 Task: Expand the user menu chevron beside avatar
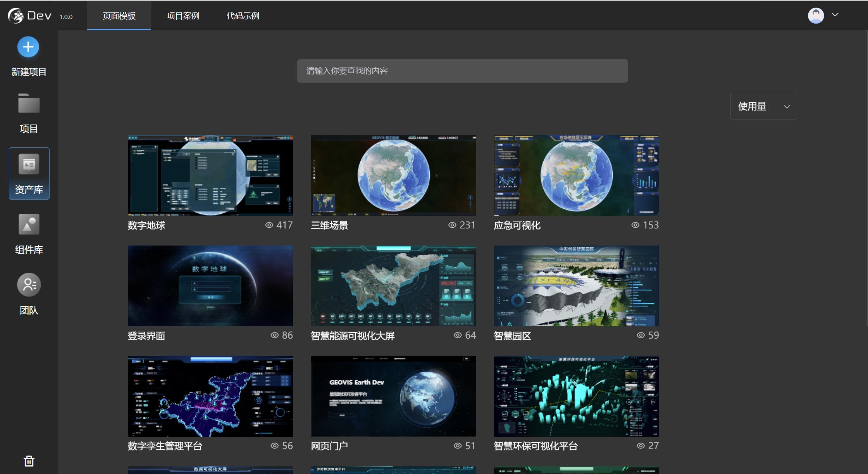pyautogui.click(x=835, y=15)
